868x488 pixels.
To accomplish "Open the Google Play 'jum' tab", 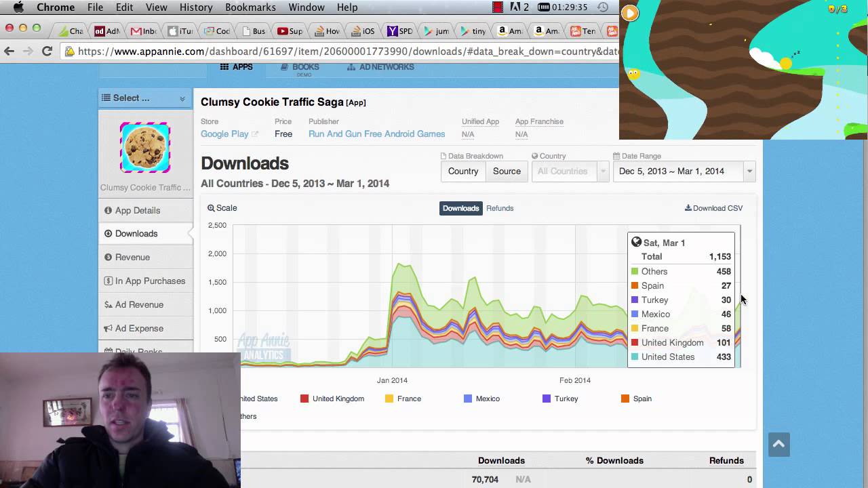I will coord(437,30).
